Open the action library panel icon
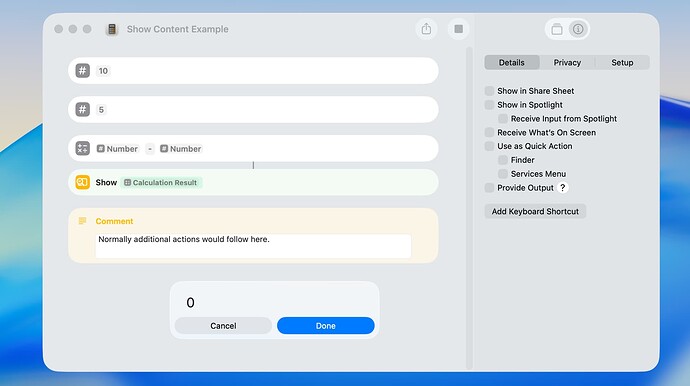This screenshot has width=690, height=386. coord(557,29)
